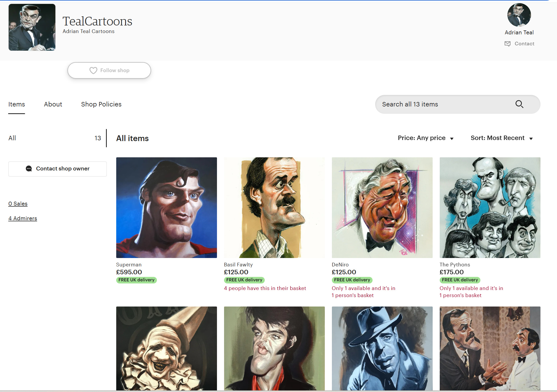Open the Sort: Most Recent dropdown

click(x=502, y=138)
